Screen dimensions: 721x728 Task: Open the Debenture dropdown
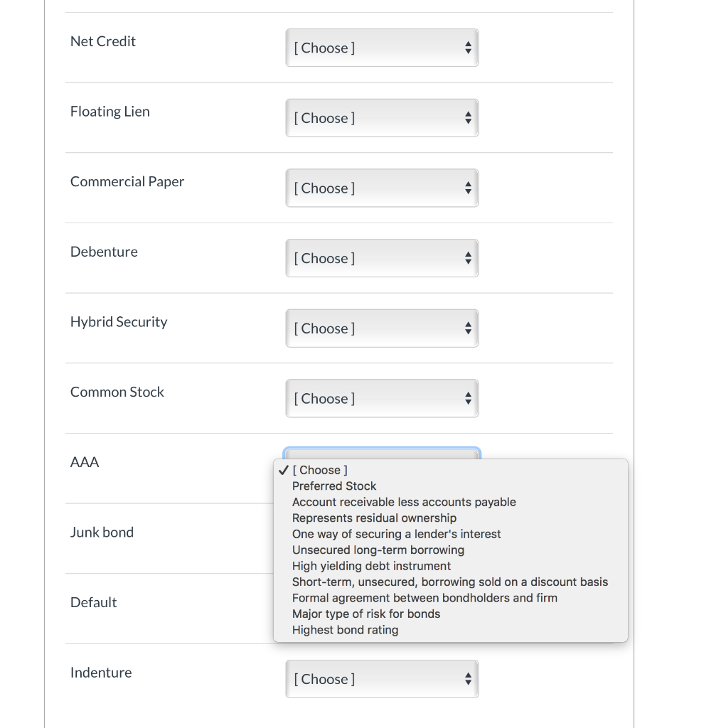[382, 258]
